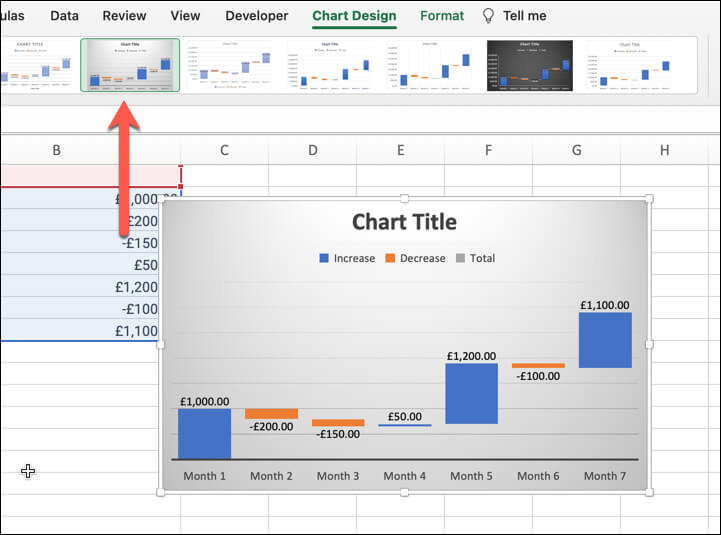Select column B header
The width and height of the screenshot is (721, 535).
point(57,150)
